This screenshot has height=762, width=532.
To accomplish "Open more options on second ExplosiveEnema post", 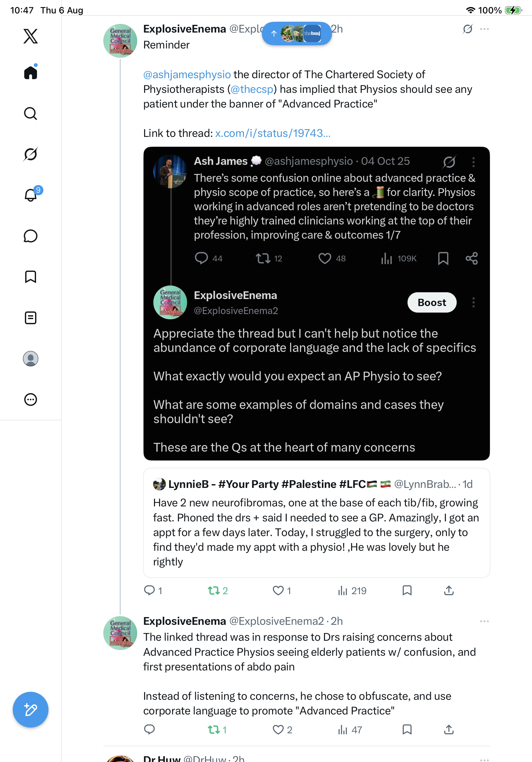I will click(484, 621).
